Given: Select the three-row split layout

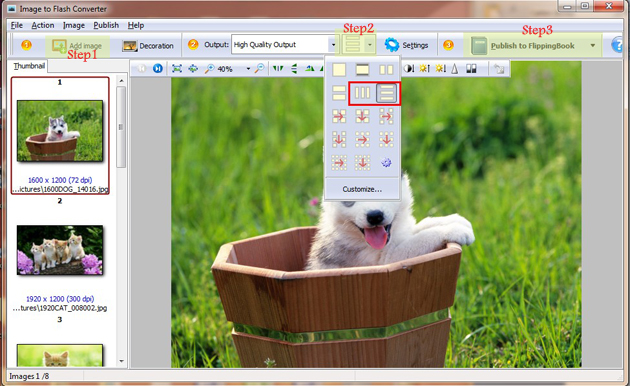Looking at the screenshot, I should [386, 93].
